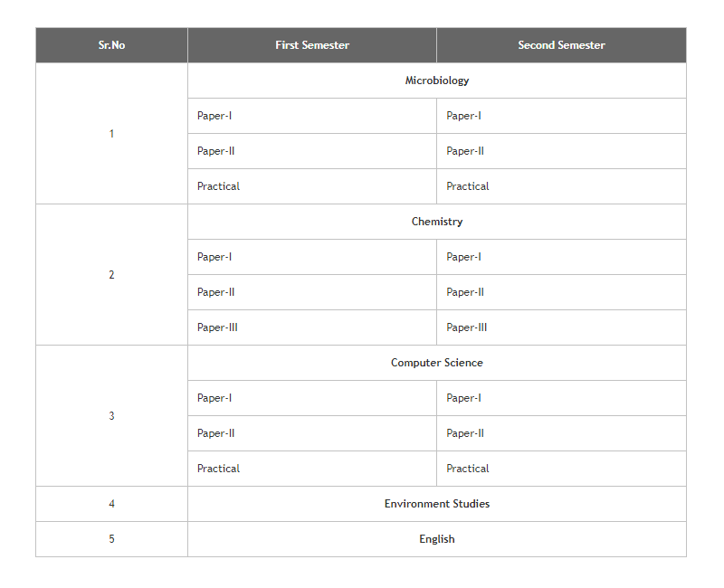724x588 pixels.
Task: Select the Microbiology subject heading
Action: 437,81
